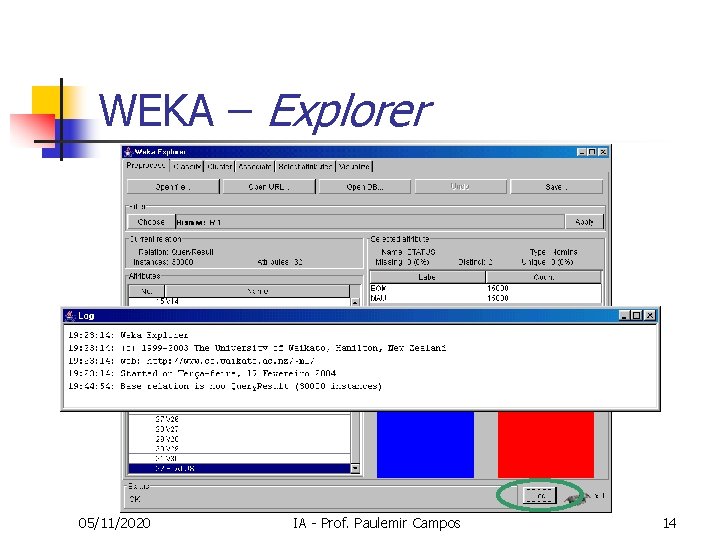Go to the Visualize tab

354,166
